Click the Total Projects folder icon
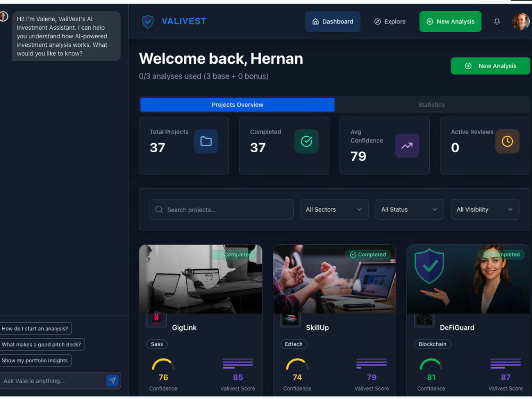Viewport: 532px width, 399px height. pos(206,141)
